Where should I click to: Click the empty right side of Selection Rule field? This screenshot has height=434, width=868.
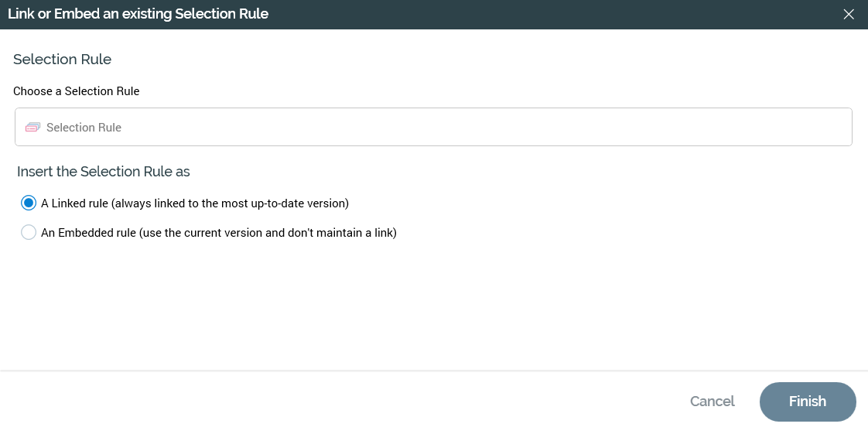pos(619,128)
